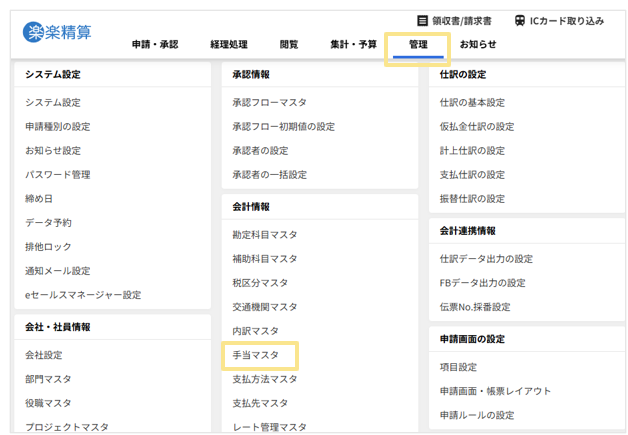The height and width of the screenshot is (435, 628).
Task: Select 部門マスタ under 会社・社員情報
Action: point(48,379)
